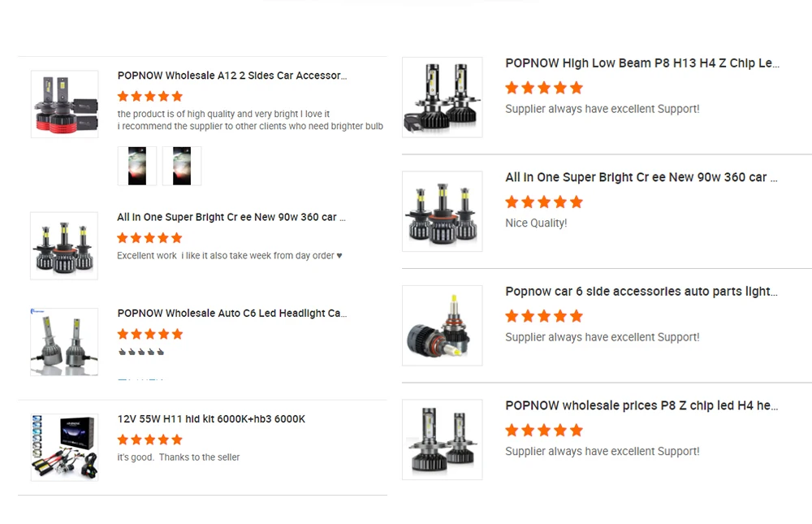Click the A12 red headlight bulb thumbnail
This screenshot has width=812, height=524.
(x=65, y=104)
